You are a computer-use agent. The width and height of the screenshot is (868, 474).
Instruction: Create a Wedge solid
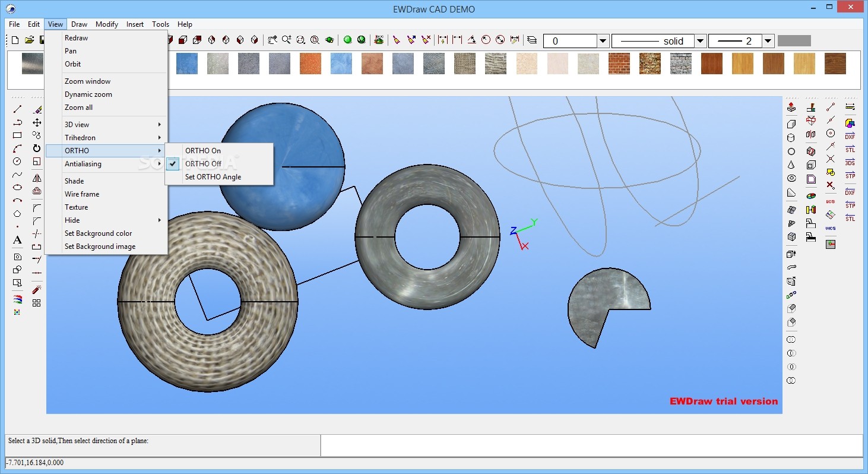coord(791,192)
